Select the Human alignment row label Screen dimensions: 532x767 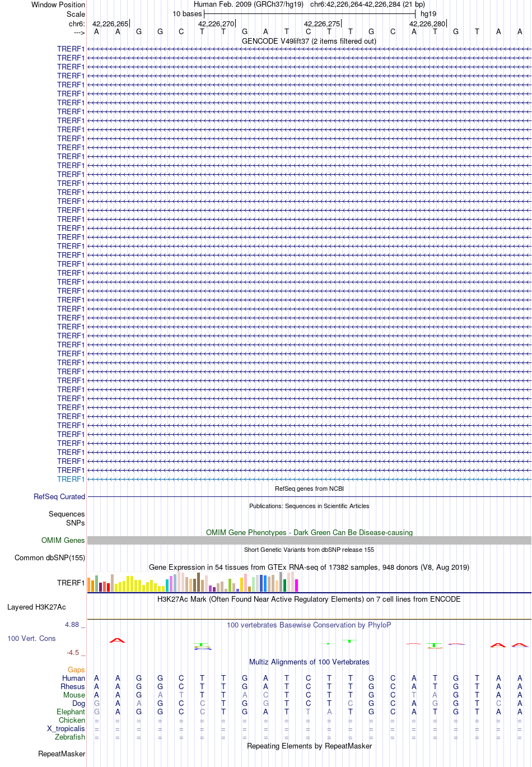(x=73, y=678)
